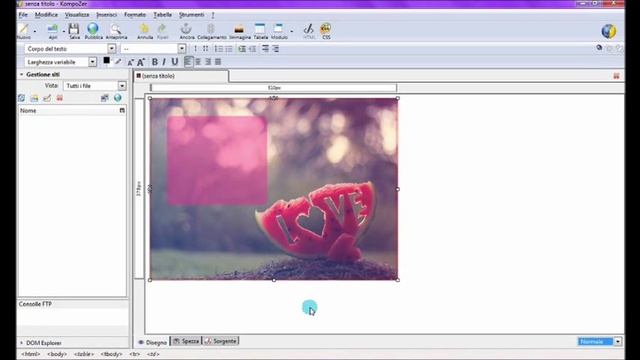640x360 pixels.
Task: Click the <table> tag in status bar
Action: point(84,354)
